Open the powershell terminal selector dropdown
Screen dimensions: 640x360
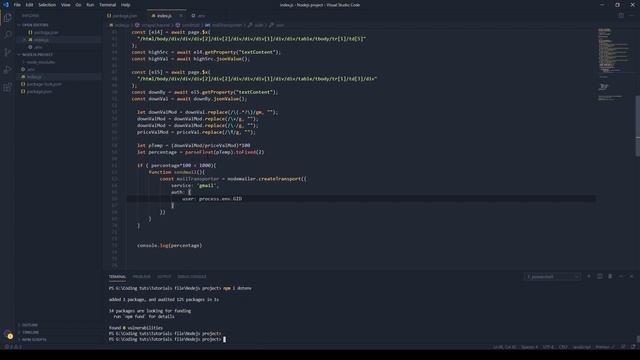(x=552, y=277)
